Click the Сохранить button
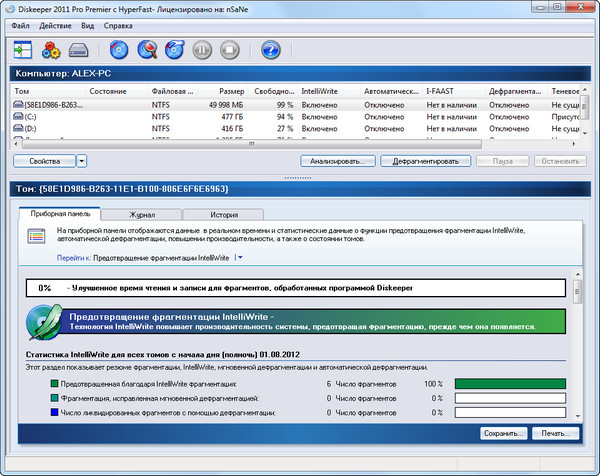This screenshot has height=476, width=600. pyautogui.click(x=504, y=433)
